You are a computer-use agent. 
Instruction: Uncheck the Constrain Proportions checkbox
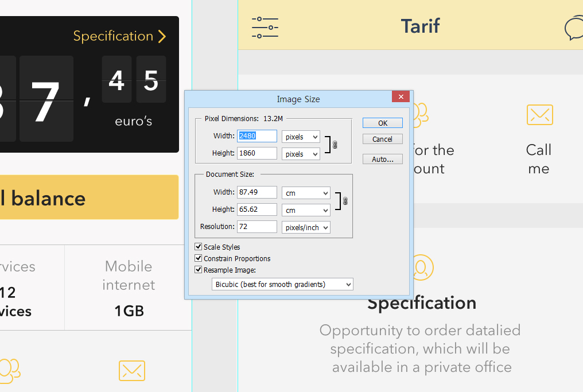pyautogui.click(x=199, y=258)
